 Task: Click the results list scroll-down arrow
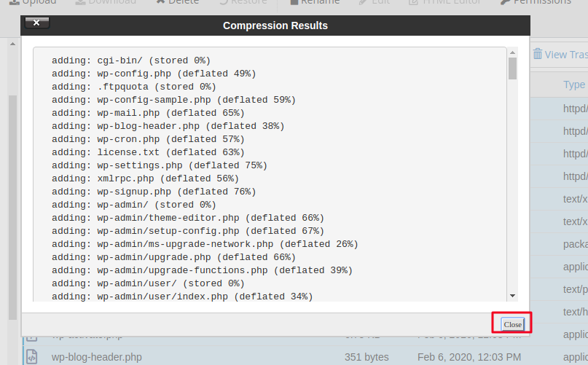tap(513, 296)
